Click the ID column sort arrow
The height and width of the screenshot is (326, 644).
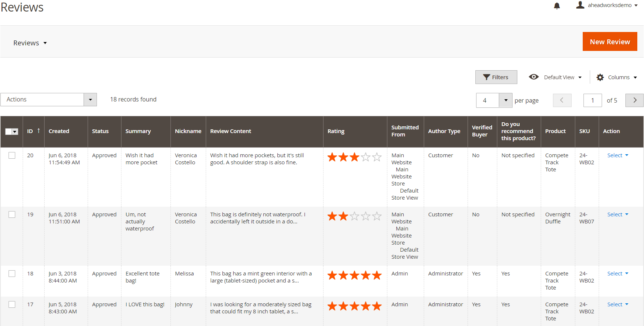39,130
